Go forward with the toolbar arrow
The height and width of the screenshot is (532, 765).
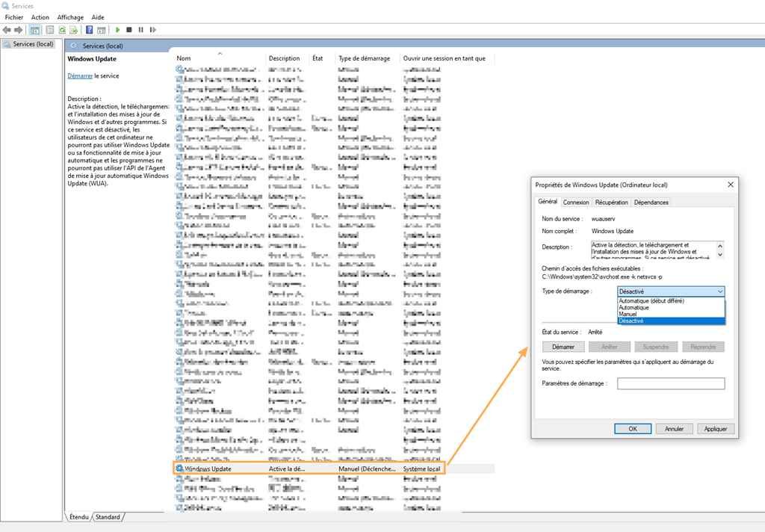coord(19,30)
